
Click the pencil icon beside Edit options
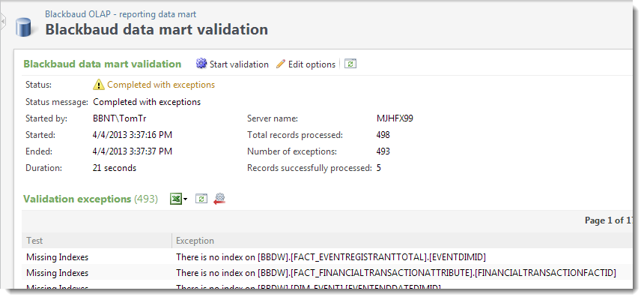(281, 64)
